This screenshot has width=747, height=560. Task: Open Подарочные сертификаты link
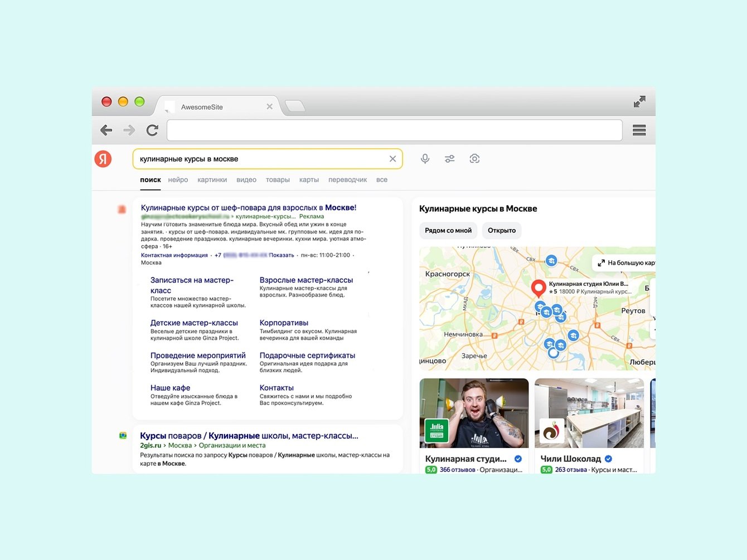307,356
